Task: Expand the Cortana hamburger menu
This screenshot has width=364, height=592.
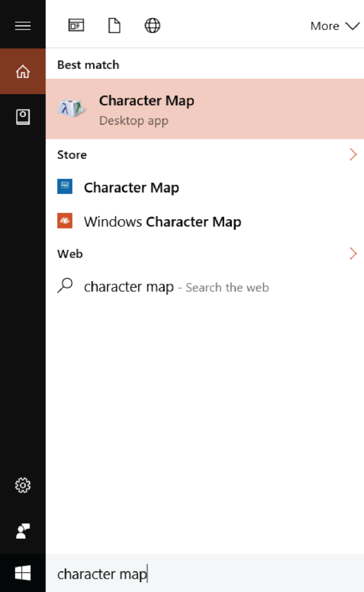Action: [23, 25]
